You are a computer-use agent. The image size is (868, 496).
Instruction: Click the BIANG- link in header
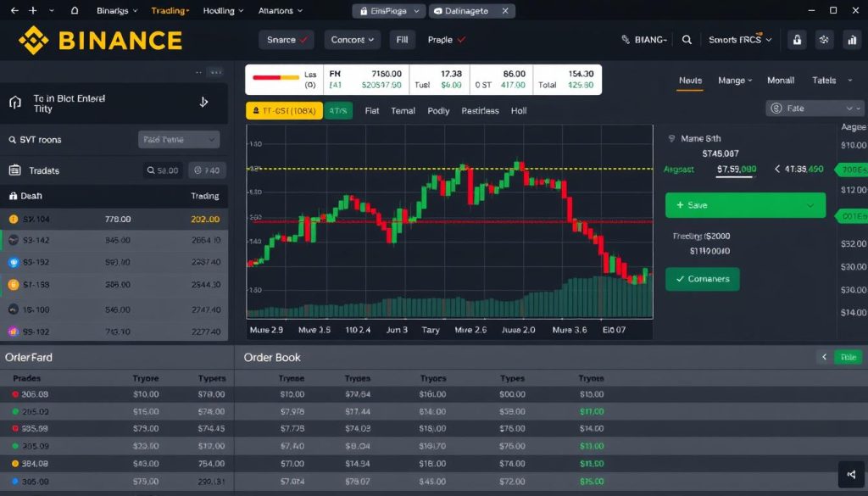tap(644, 40)
